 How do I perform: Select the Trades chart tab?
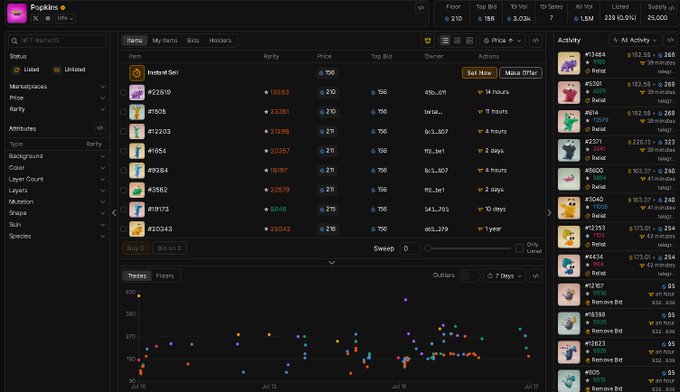137,276
